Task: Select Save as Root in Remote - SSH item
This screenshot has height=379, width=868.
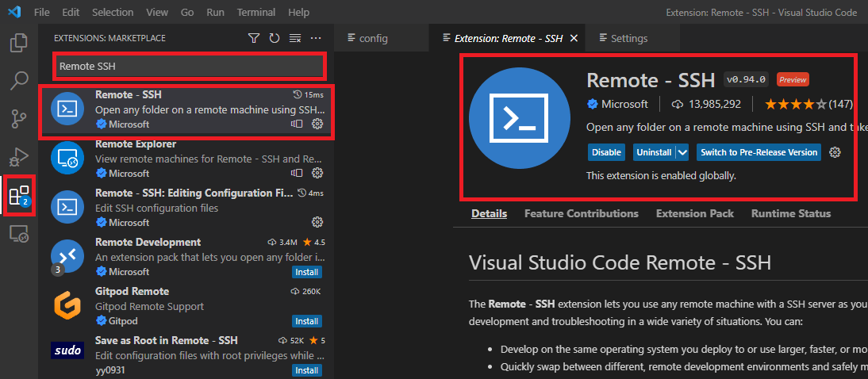Action: (x=186, y=354)
